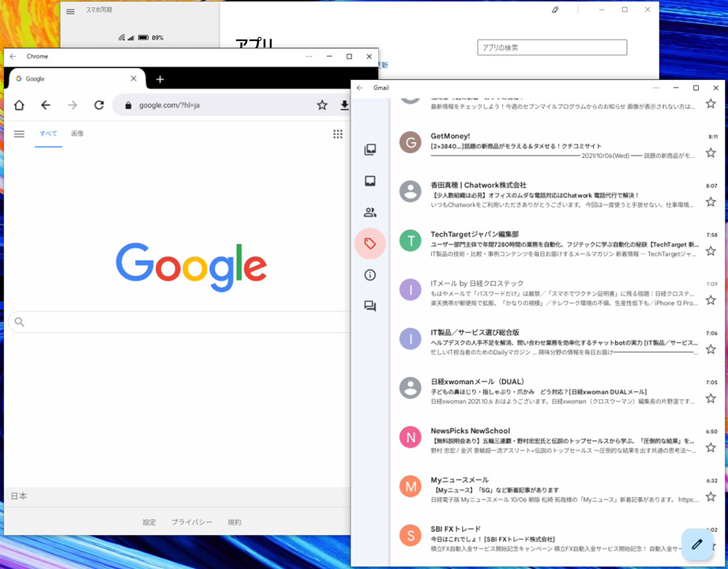The image size is (728, 569).
Task: Click Myニュースメール sender avatar M
Action: [x=411, y=486]
